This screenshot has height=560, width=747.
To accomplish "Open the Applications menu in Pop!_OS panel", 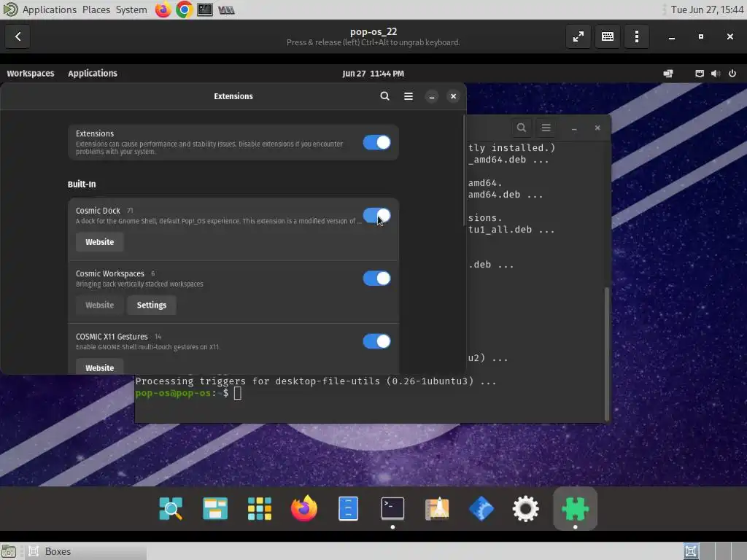I will [x=93, y=74].
